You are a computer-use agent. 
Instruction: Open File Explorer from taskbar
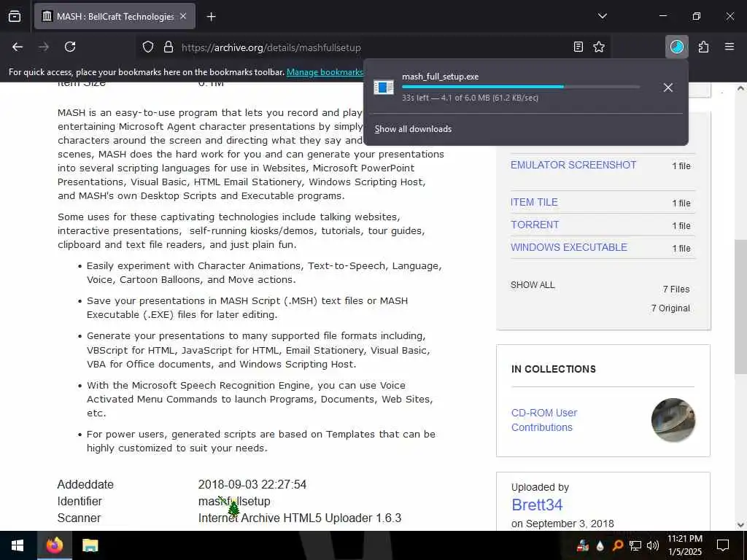[90, 545]
